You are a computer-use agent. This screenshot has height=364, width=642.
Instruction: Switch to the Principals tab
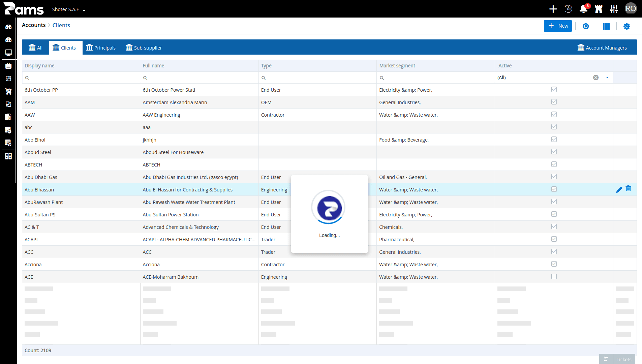coord(101,48)
